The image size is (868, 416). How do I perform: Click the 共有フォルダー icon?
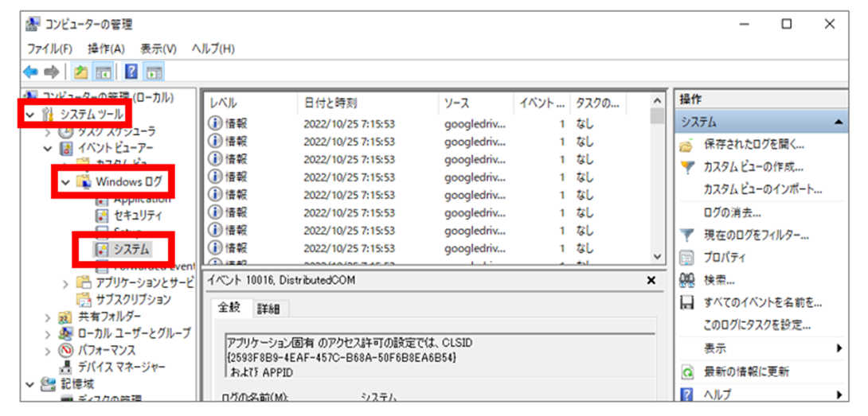coord(66,317)
